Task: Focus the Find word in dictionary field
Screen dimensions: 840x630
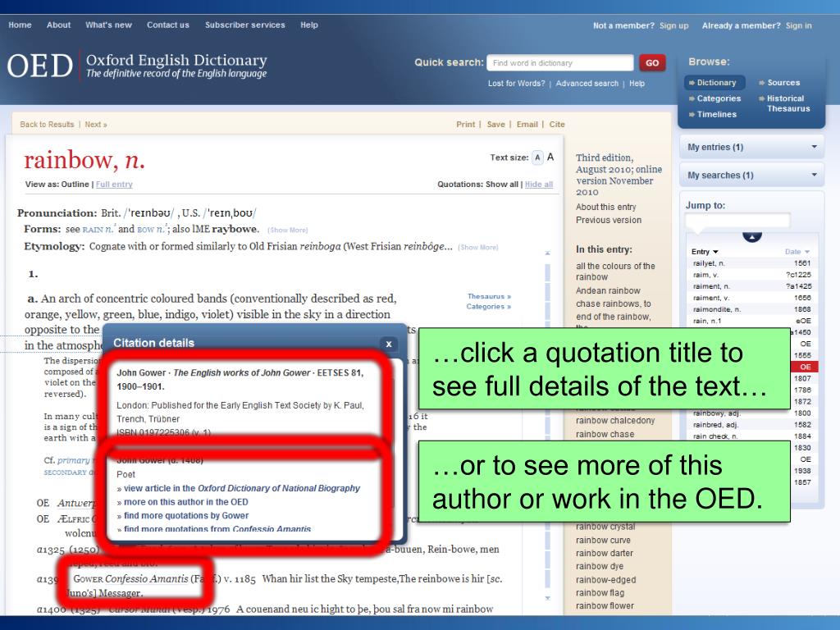Action: pyautogui.click(x=559, y=62)
